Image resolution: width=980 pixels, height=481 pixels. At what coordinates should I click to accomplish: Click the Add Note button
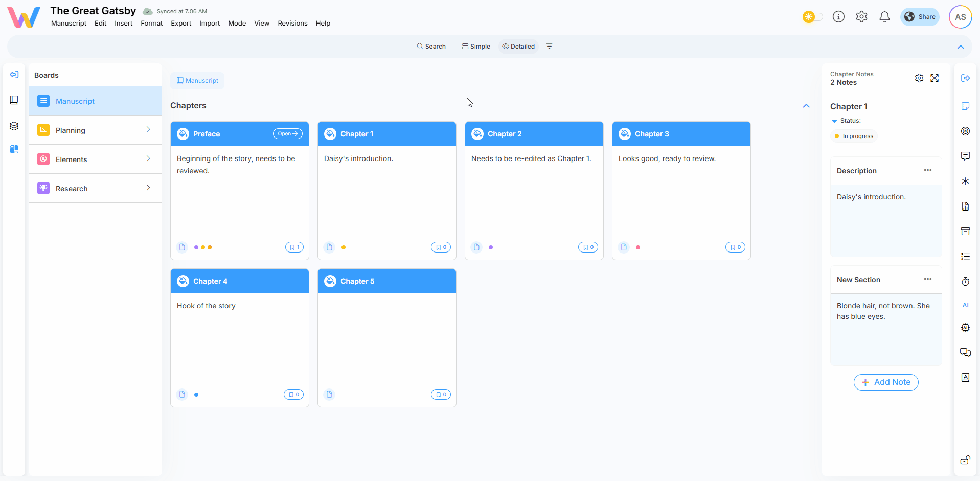coord(886,382)
